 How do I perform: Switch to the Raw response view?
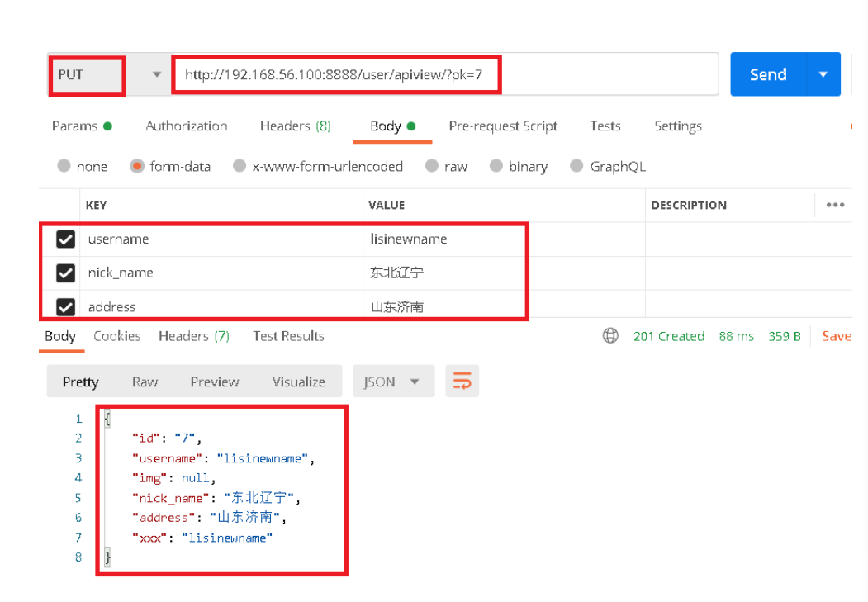145,382
